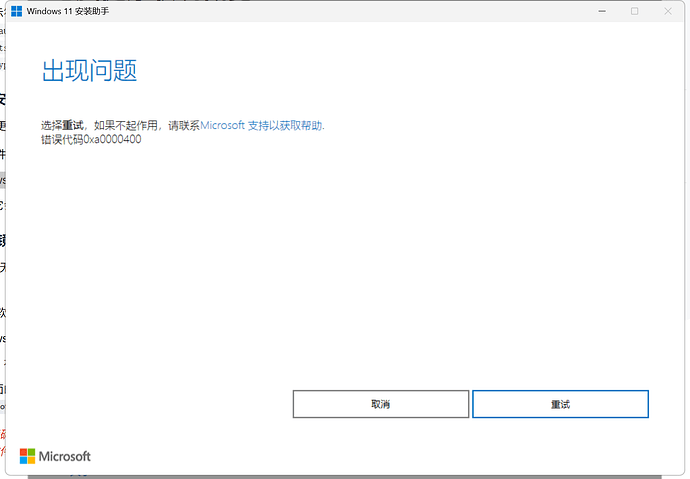
Task: Close the Windows 11 安装助手 window
Action: 668,11
